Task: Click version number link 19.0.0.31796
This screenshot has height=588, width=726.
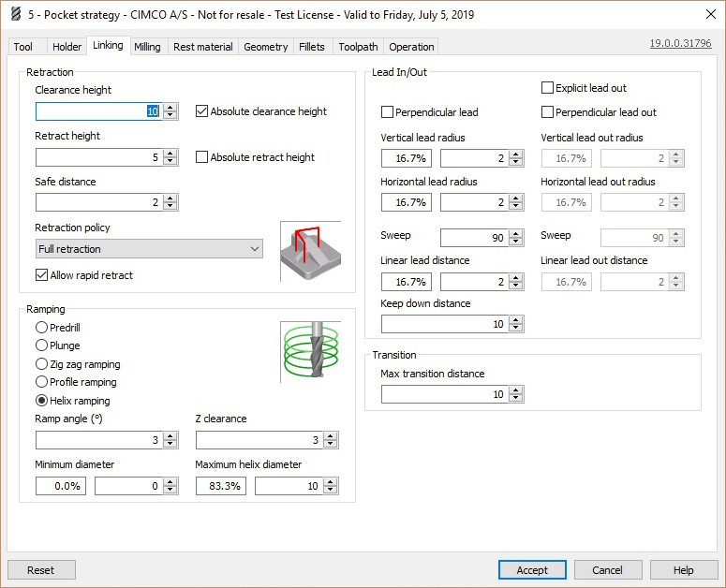Action: point(680,43)
